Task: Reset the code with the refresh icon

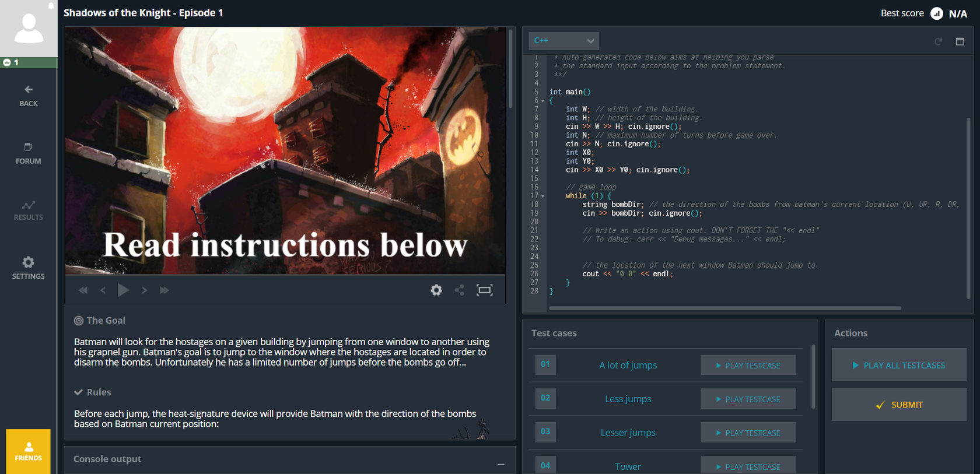Action: coord(939,41)
